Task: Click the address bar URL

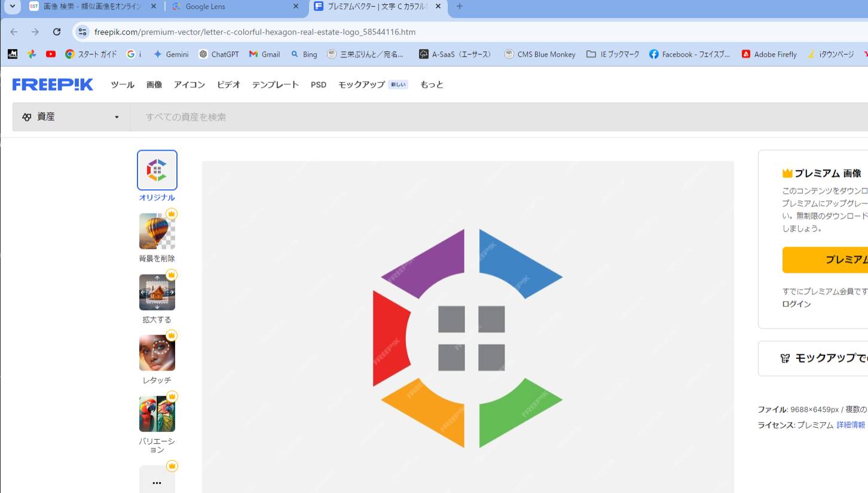Action: click(255, 32)
